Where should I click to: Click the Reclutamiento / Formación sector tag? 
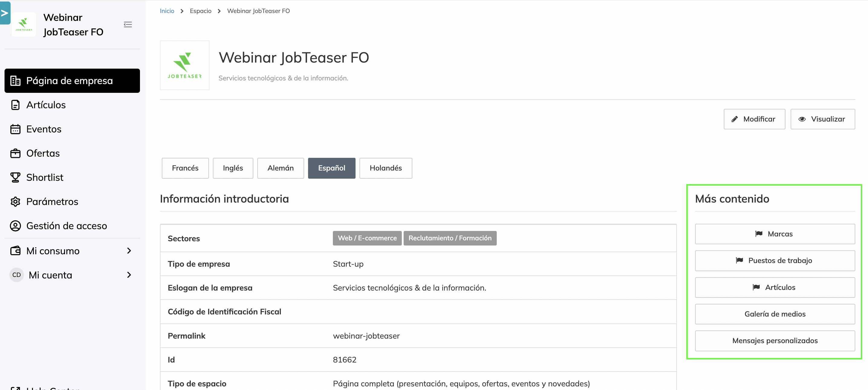(450, 238)
